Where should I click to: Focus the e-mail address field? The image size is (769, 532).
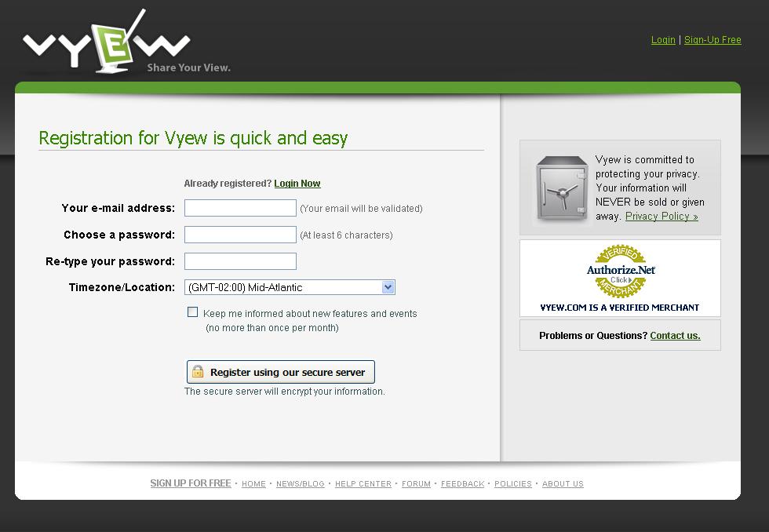pyautogui.click(x=240, y=208)
